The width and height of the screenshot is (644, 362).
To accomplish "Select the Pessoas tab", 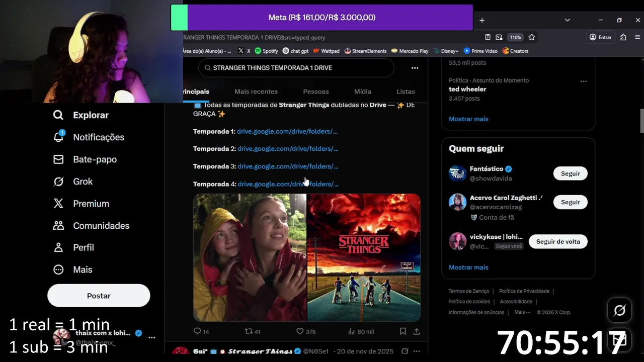I will [316, 92].
